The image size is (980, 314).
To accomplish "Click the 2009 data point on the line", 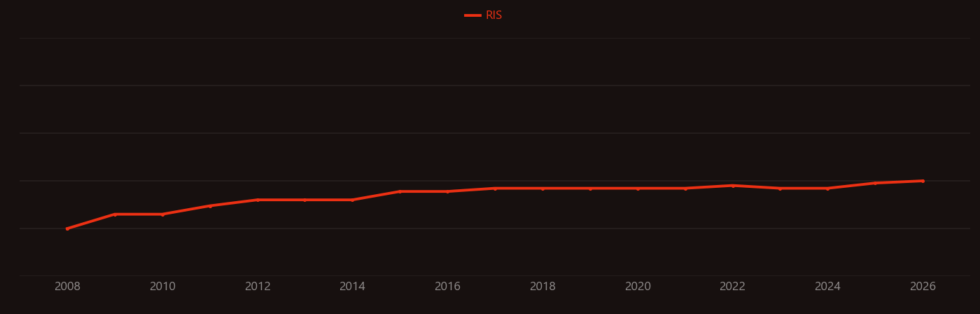I will (x=115, y=214).
